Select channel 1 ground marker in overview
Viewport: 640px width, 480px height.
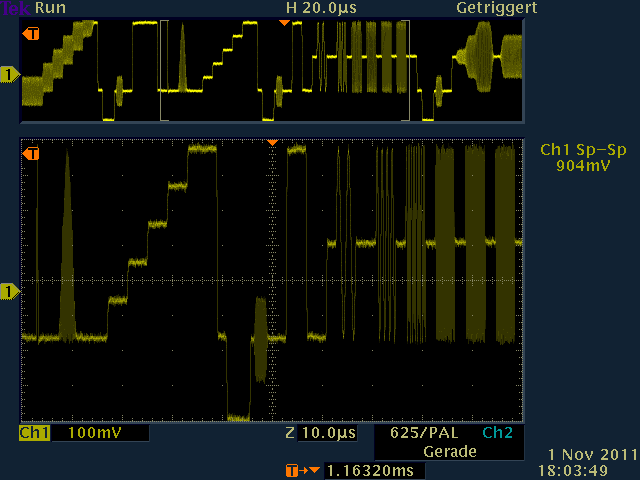coord(10,75)
